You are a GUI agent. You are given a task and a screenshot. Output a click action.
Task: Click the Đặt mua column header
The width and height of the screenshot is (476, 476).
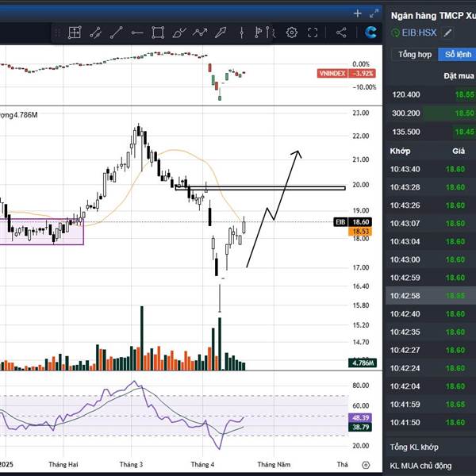coord(459,75)
